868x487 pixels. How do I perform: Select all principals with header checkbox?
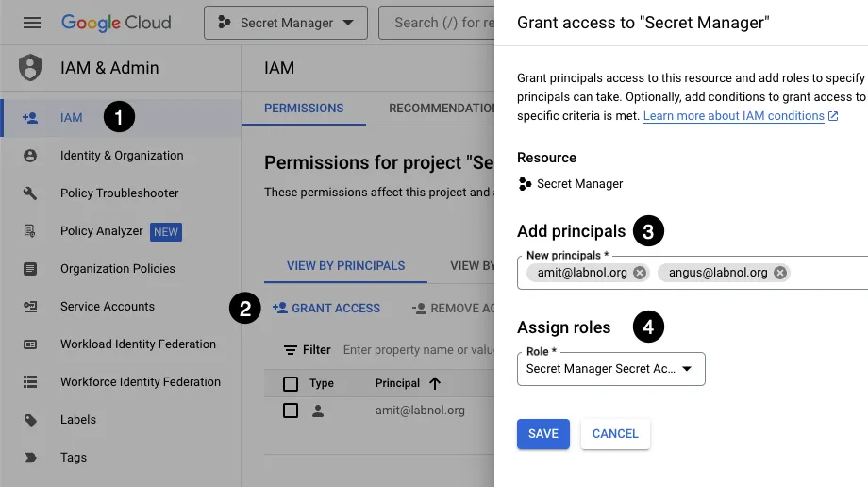click(291, 383)
